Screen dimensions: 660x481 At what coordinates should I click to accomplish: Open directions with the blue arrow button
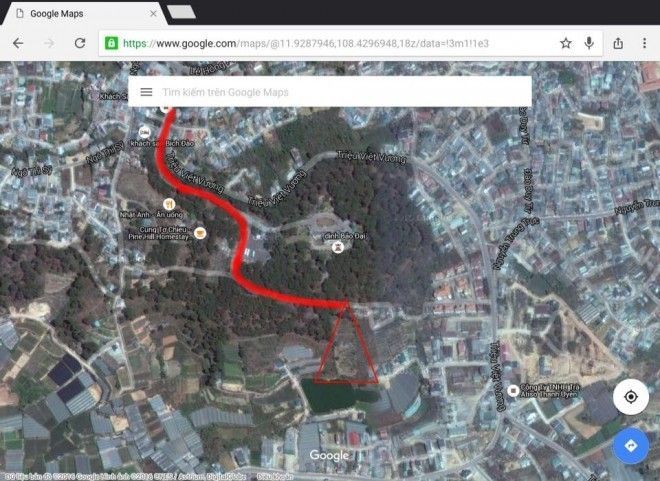[x=630, y=444]
